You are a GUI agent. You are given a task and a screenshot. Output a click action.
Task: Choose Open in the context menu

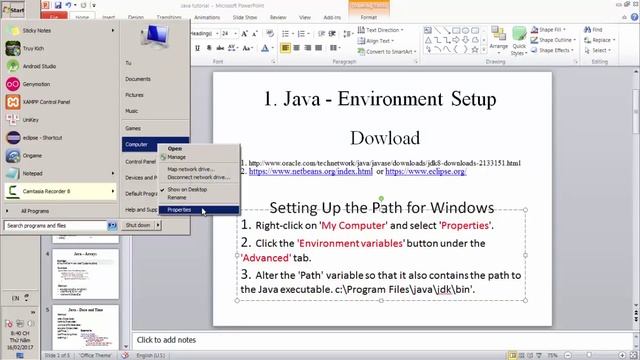coord(199,149)
